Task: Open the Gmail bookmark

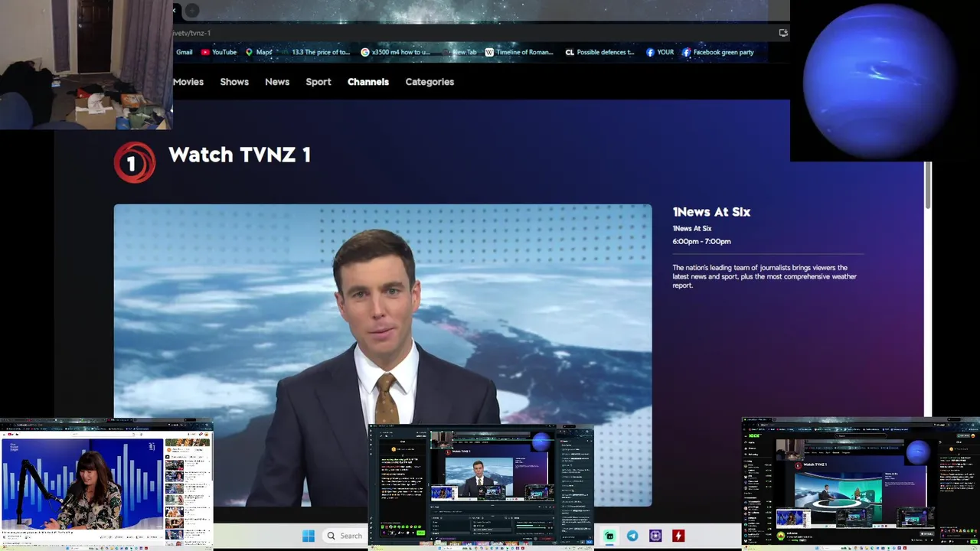Action: (184, 52)
